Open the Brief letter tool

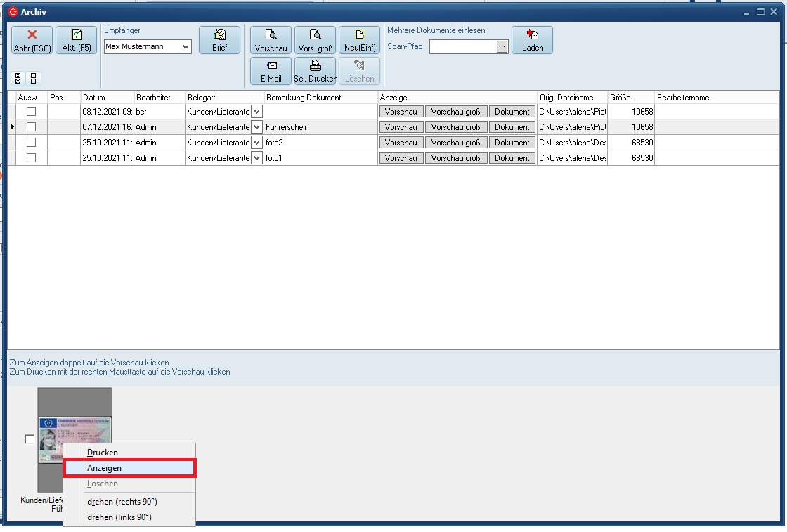coord(219,40)
